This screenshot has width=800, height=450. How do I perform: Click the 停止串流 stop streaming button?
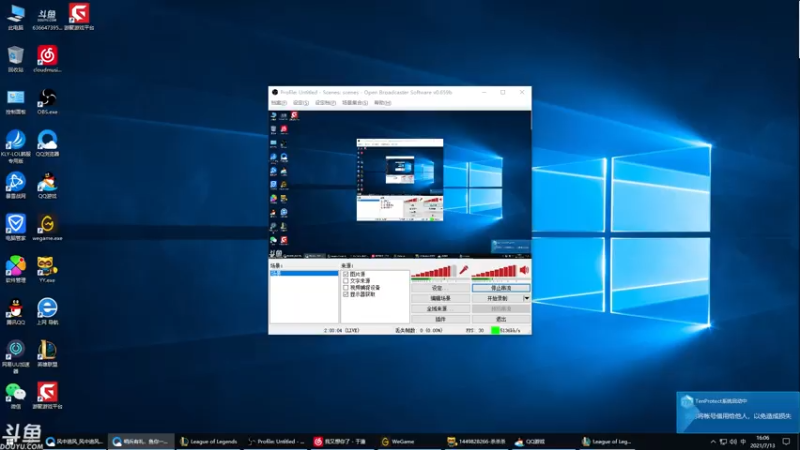point(501,288)
